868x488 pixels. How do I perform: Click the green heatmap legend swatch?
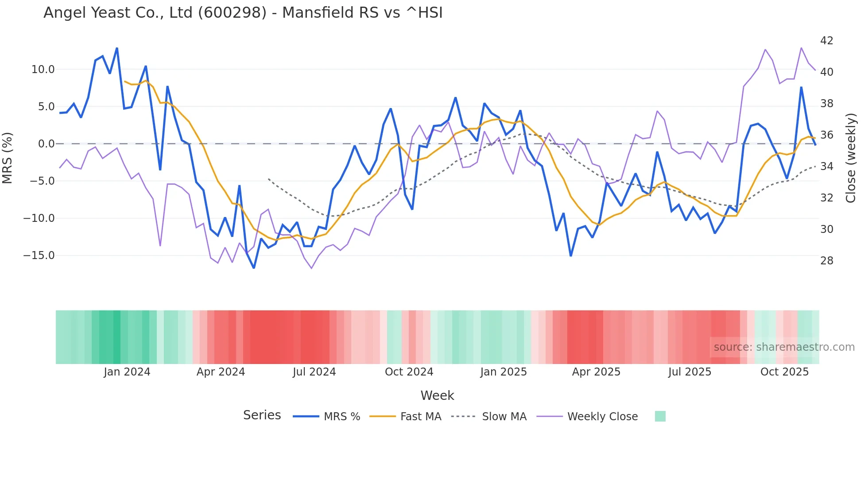(x=660, y=416)
